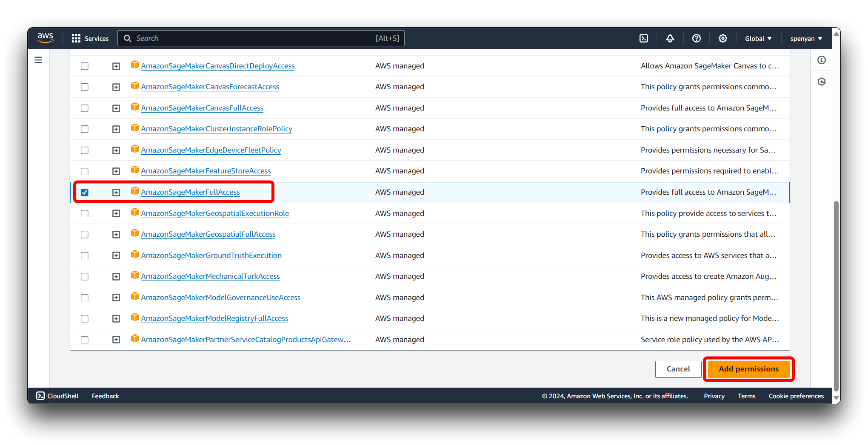The image size is (868, 445).
Task: Open the AmazonSageMakerMechanicalTurkAccess policy link
Action: [210, 276]
